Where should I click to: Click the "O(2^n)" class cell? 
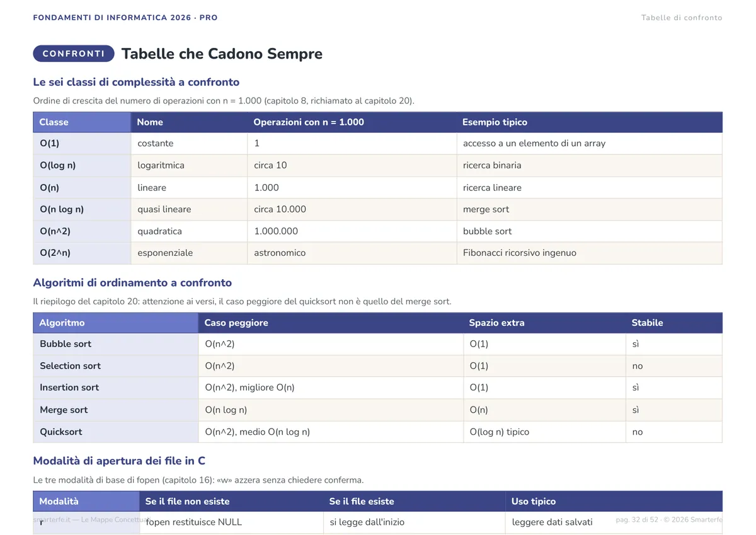point(82,253)
